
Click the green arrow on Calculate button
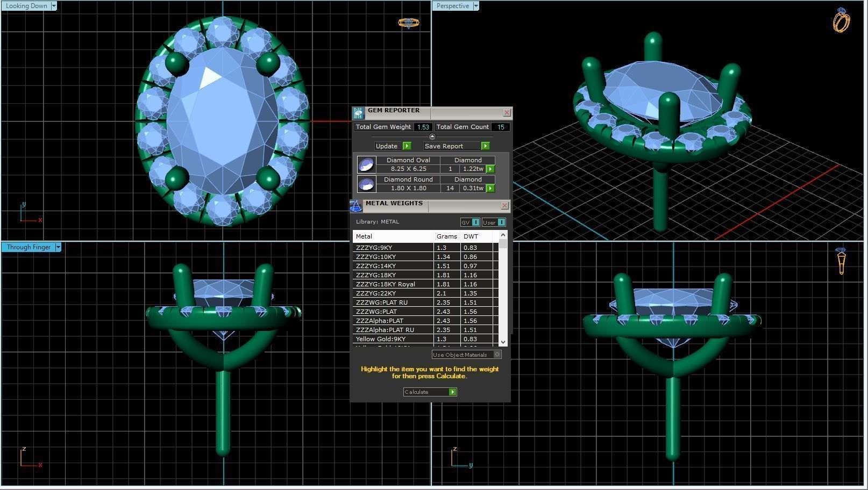point(452,392)
